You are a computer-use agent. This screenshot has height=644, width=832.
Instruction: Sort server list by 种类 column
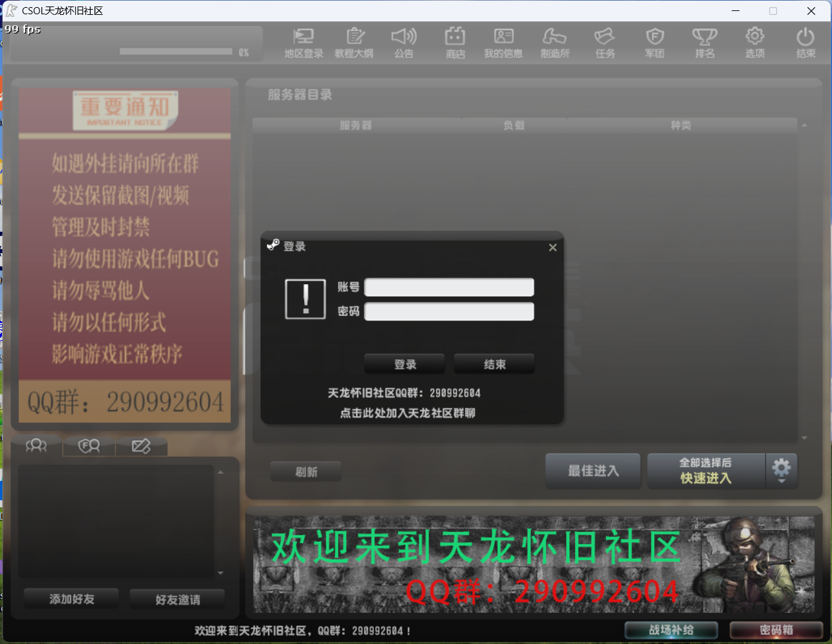tap(681, 126)
